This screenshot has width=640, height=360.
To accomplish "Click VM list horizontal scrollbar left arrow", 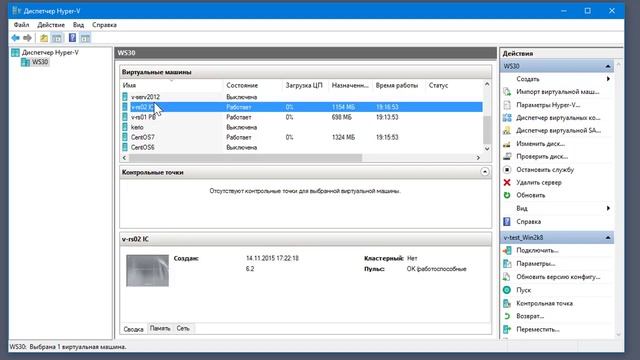I will (125, 158).
